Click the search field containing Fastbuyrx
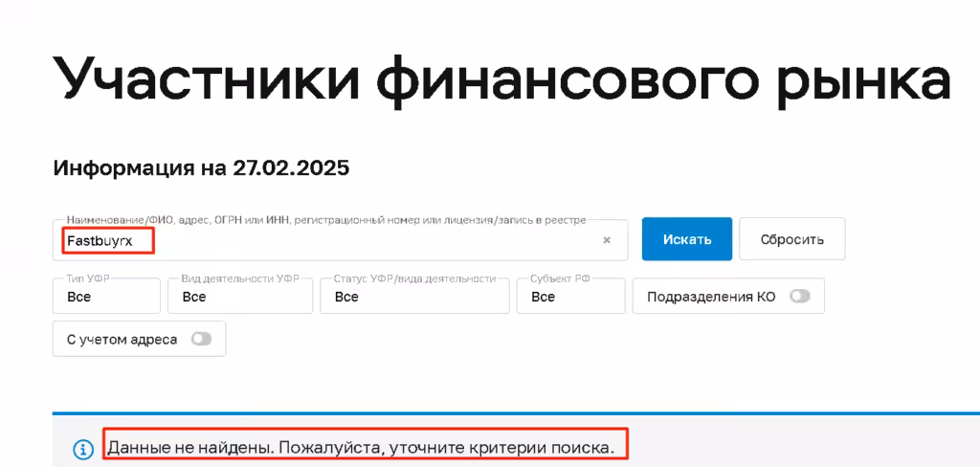Image resolution: width=980 pixels, height=467 pixels. [340, 240]
